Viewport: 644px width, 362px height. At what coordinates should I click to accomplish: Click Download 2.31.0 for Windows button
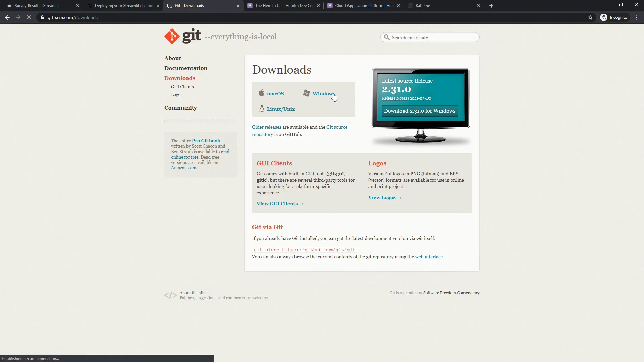(420, 111)
